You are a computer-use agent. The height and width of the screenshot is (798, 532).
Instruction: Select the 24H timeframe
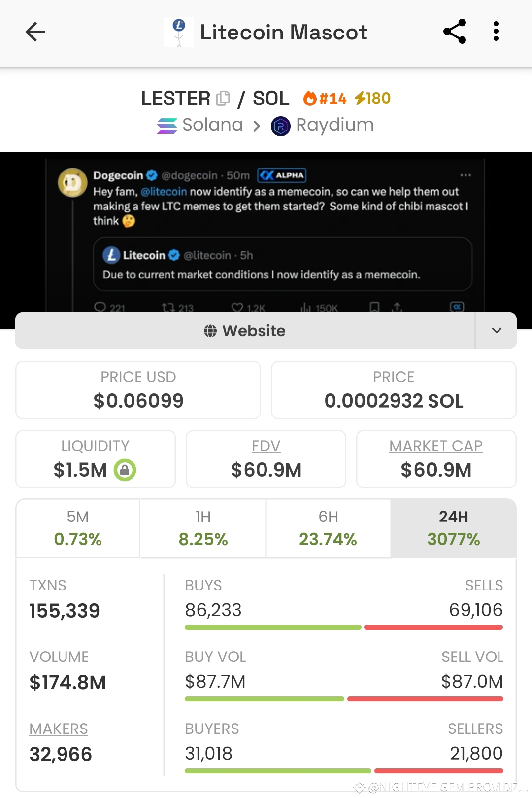tap(453, 527)
